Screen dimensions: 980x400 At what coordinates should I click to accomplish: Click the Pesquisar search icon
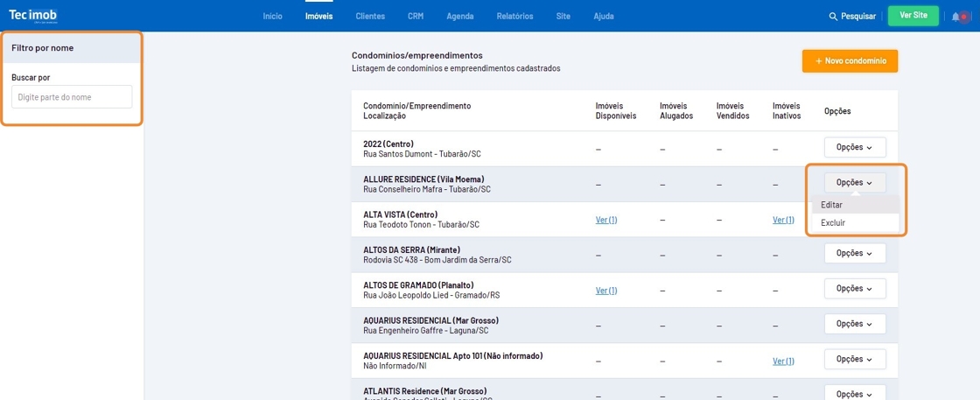click(x=833, y=17)
